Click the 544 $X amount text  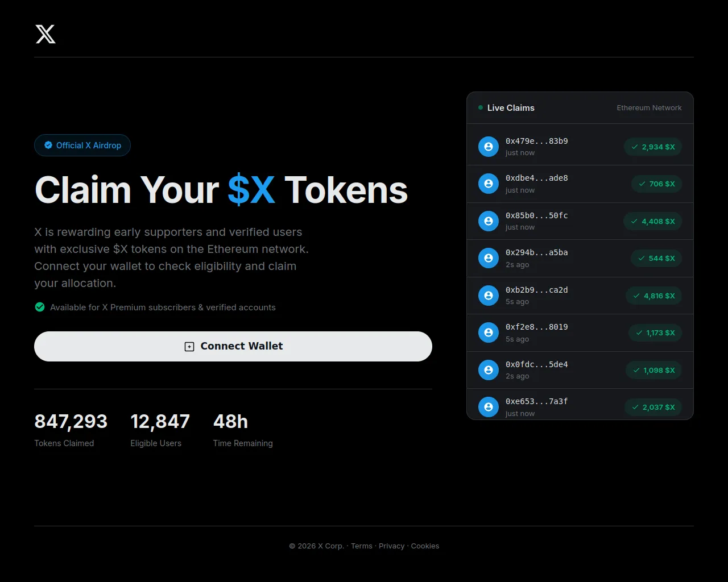click(x=661, y=258)
